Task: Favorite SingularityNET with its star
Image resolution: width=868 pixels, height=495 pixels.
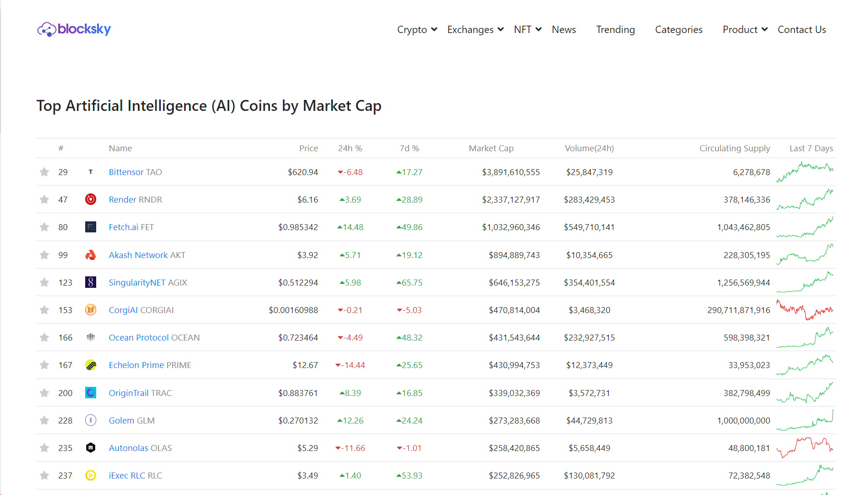Action: tap(44, 282)
